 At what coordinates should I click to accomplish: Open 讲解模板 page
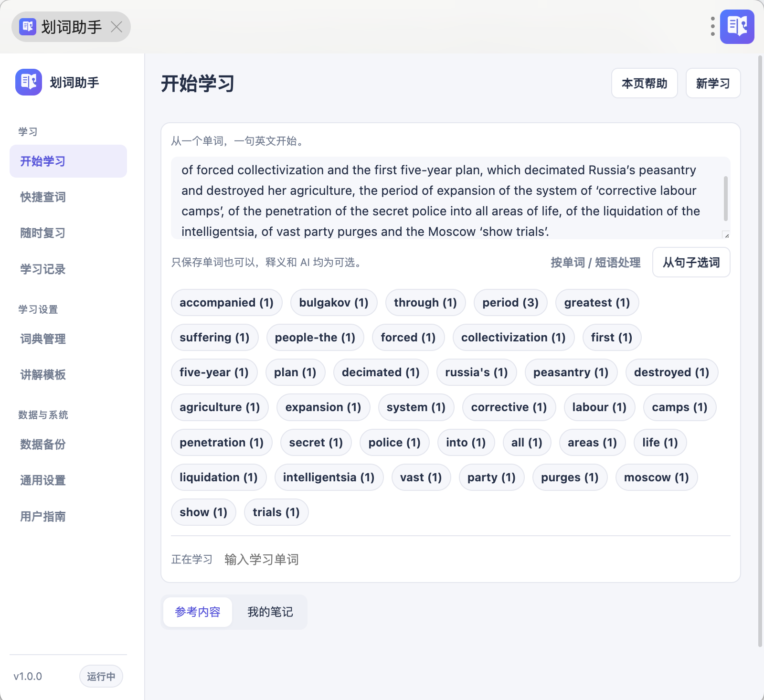[68, 374]
